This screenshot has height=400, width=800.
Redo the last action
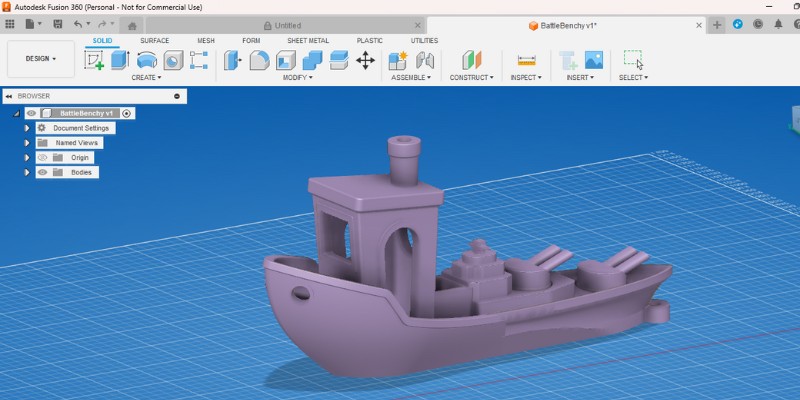point(102,24)
